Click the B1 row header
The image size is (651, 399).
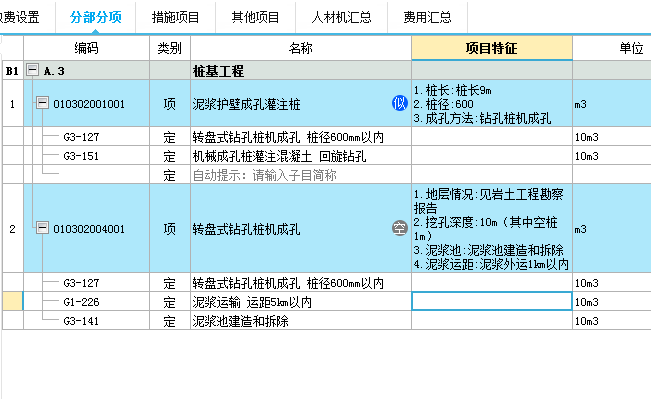[x=12, y=71]
